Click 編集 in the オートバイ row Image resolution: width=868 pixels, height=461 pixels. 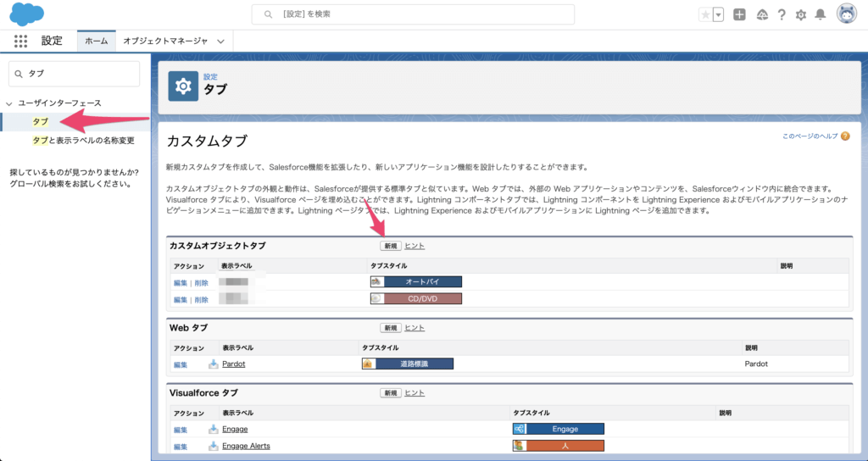(x=181, y=283)
